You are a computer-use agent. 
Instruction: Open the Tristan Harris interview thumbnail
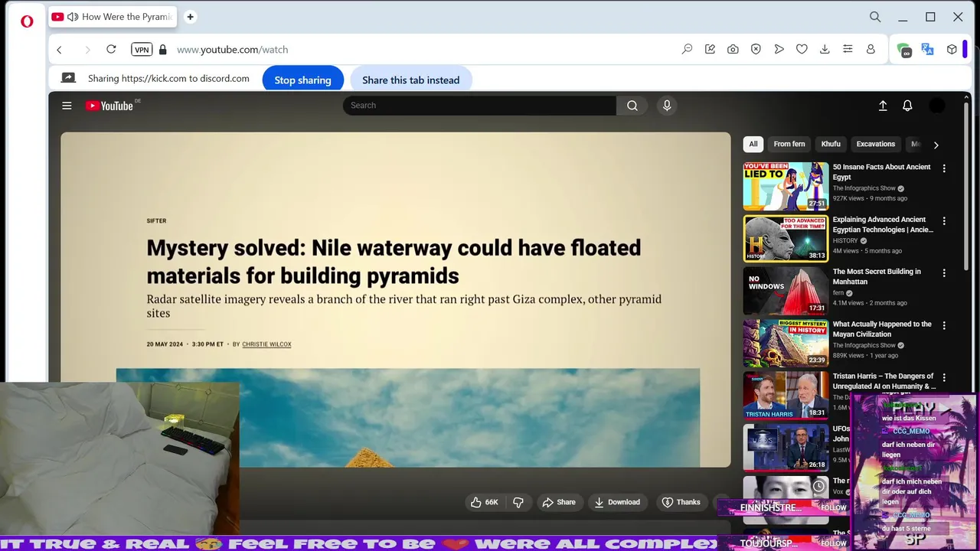[x=786, y=395]
